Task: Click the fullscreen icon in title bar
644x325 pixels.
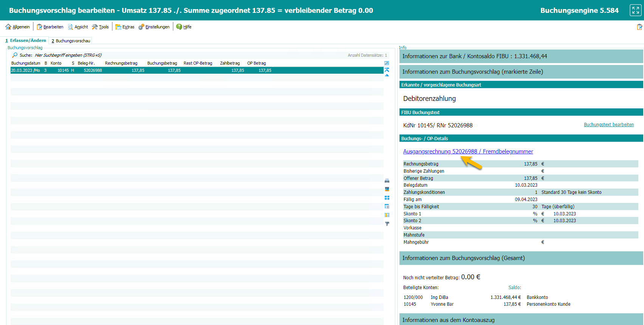Action: click(x=635, y=10)
